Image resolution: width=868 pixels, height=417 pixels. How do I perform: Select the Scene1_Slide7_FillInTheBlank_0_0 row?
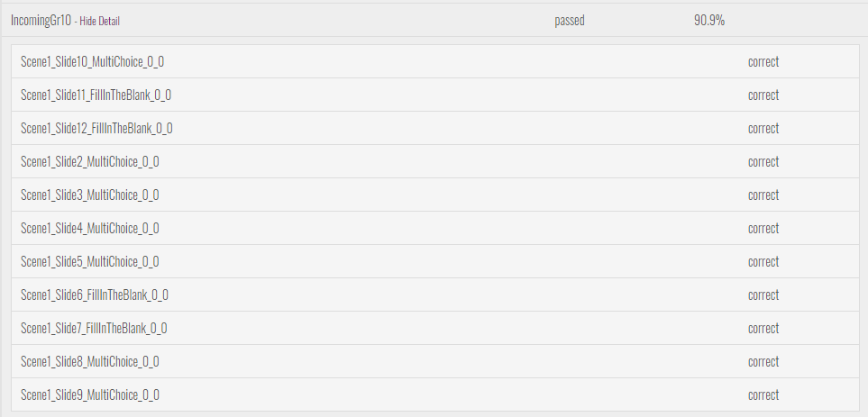coord(435,328)
